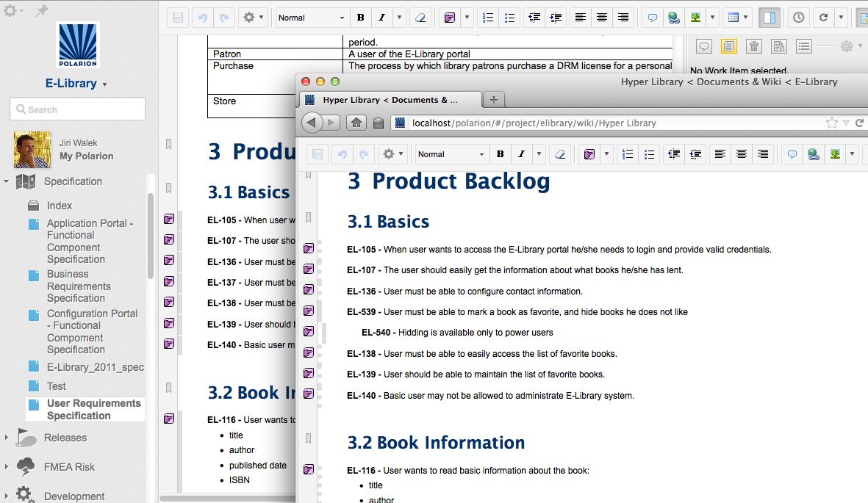The height and width of the screenshot is (503, 868).
Task: Decrease indent in back window toolbar
Action: (x=534, y=18)
